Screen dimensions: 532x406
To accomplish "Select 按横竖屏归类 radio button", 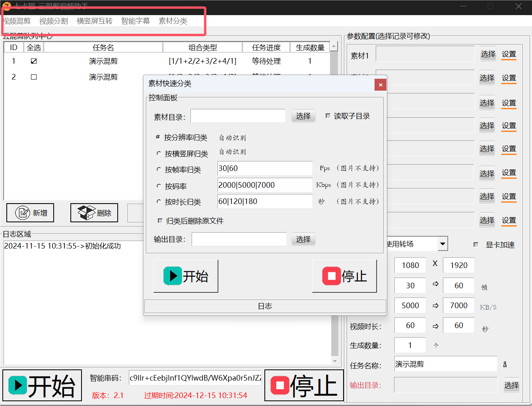I will tap(159, 153).
